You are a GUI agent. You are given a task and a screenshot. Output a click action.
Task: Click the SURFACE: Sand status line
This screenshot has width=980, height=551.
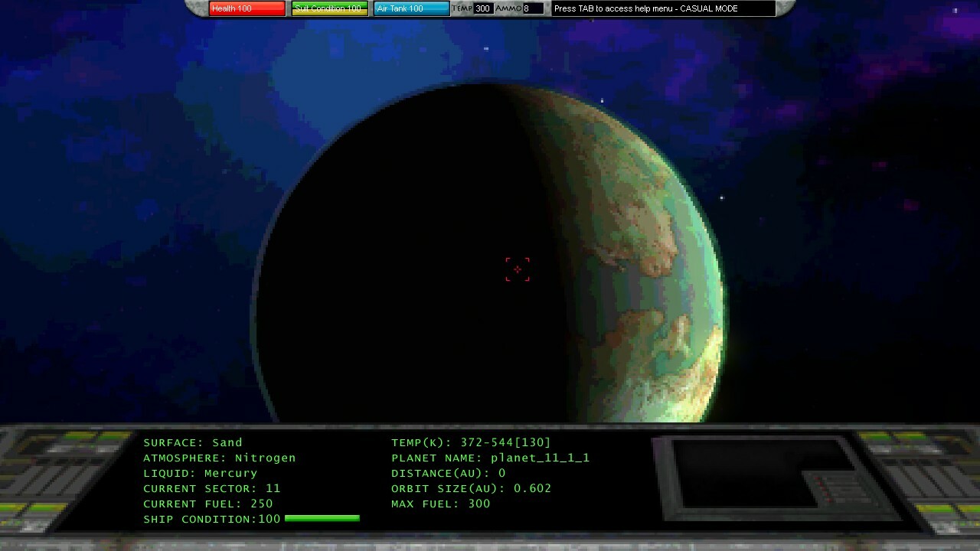tap(192, 442)
